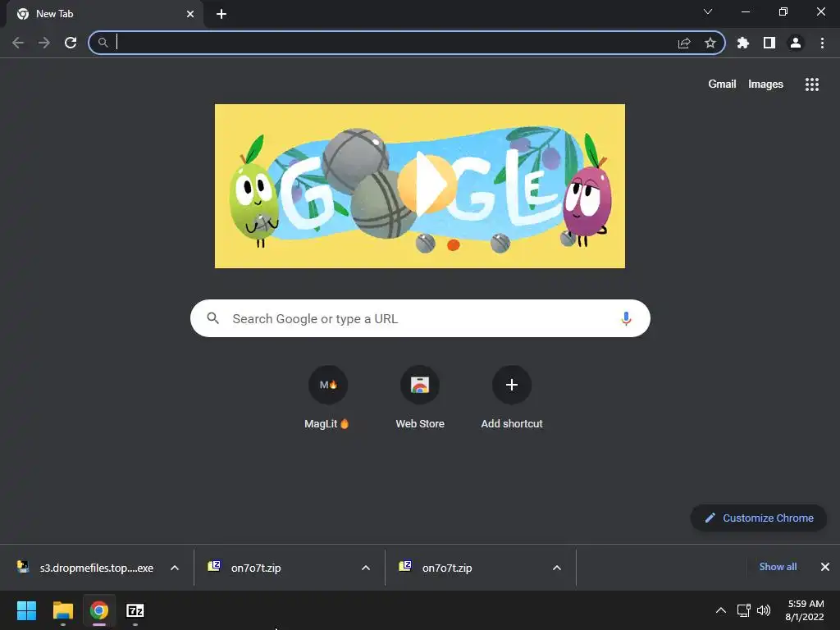
Task: Open the Chrome profile avatar
Action: [796, 43]
